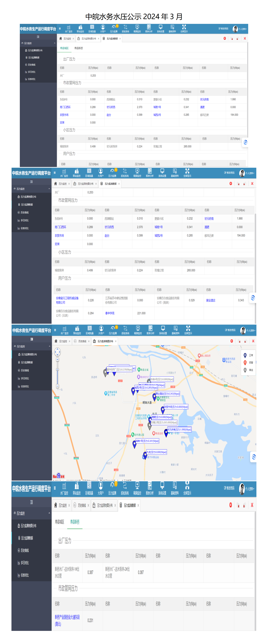
Task: Click the grey 离线 pin in map legend
Action: (x=245, y=370)
